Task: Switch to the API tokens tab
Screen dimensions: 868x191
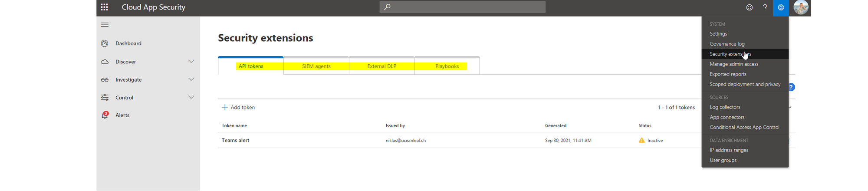Action: [x=251, y=66]
